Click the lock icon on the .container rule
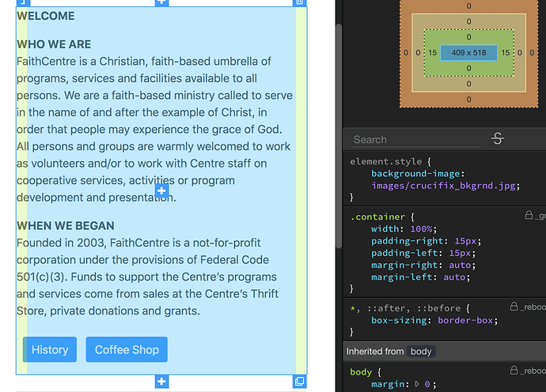The width and height of the screenshot is (546, 392). click(x=529, y=215)
